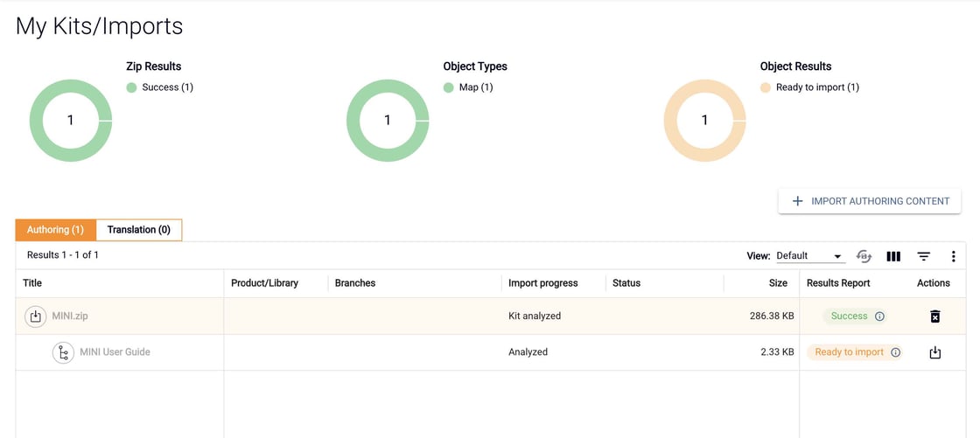Select the Authoring (1) tab

point(55,230)
